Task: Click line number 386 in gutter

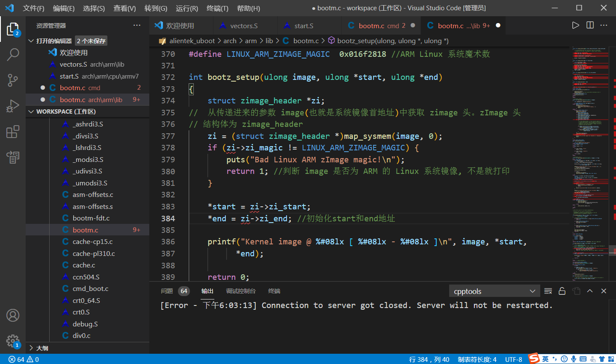Action: pyautogui.click(x=168, y=241)
